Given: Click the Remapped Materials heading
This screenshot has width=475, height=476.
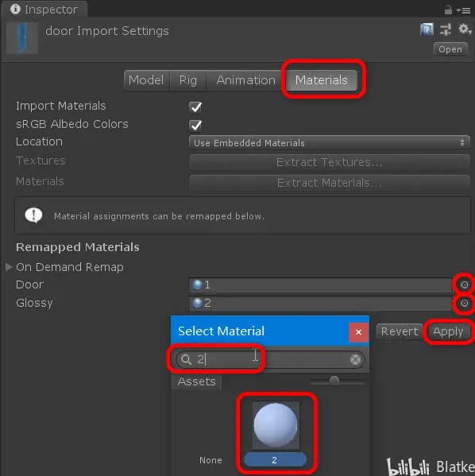Looking at the screenshot, I should (x=78, y=247).
